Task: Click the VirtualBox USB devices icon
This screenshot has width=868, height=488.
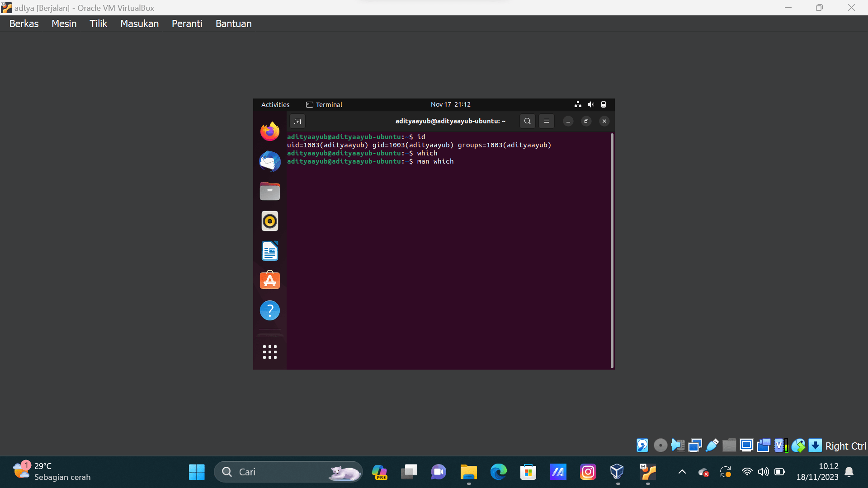Action: pyautogui.click(x=712, y=446)
